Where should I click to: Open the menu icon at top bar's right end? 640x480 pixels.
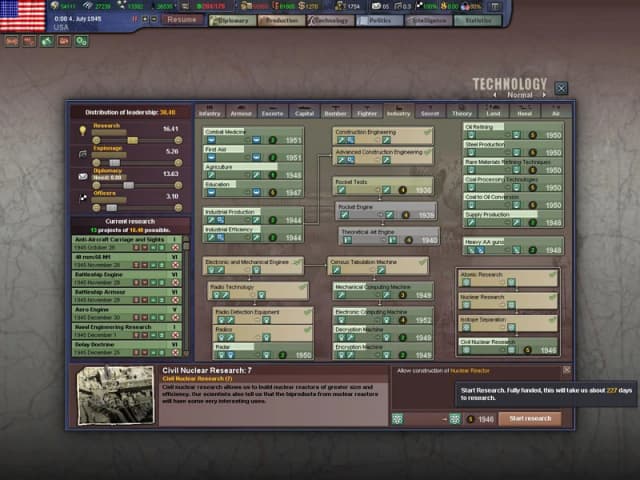click(495, 6)
